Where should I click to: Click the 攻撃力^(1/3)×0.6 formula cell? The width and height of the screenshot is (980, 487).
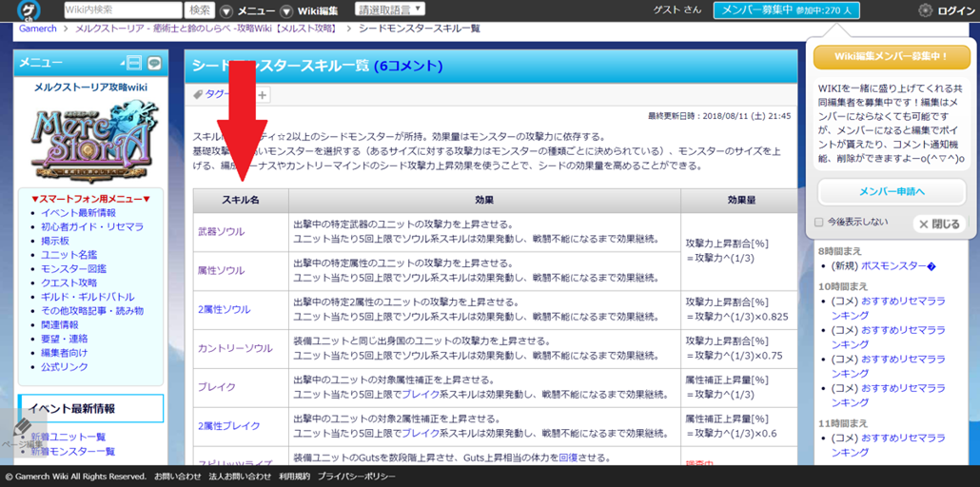(x=738, y=426)
